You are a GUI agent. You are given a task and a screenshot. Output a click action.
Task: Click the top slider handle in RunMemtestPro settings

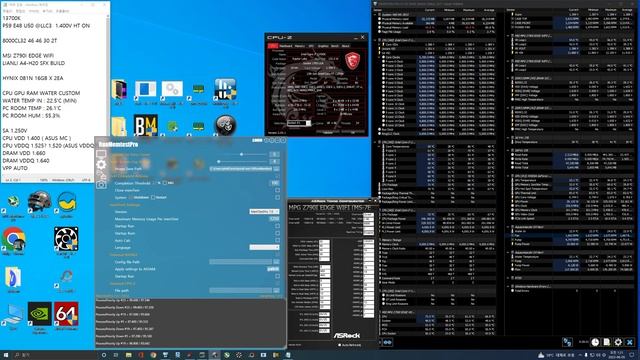242,154
